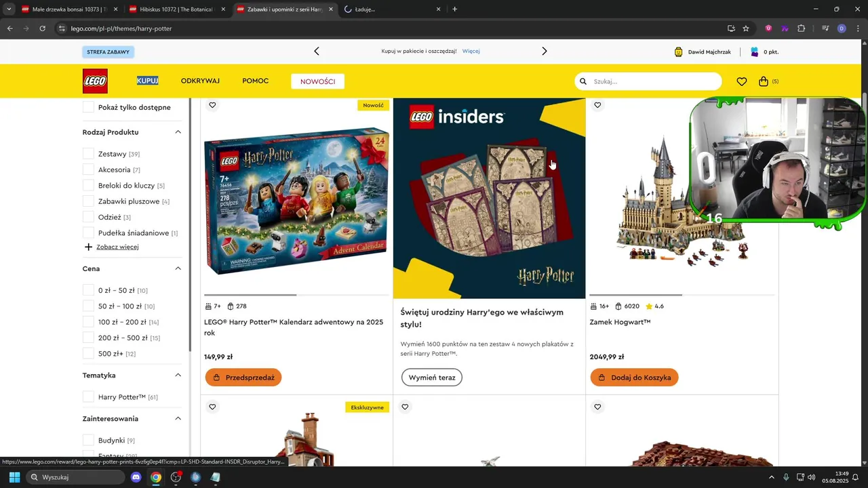Viewport: 868px width, 488px height.
Task: Open the Extensions puzzle icon
Action: click(x=801, y=28)
